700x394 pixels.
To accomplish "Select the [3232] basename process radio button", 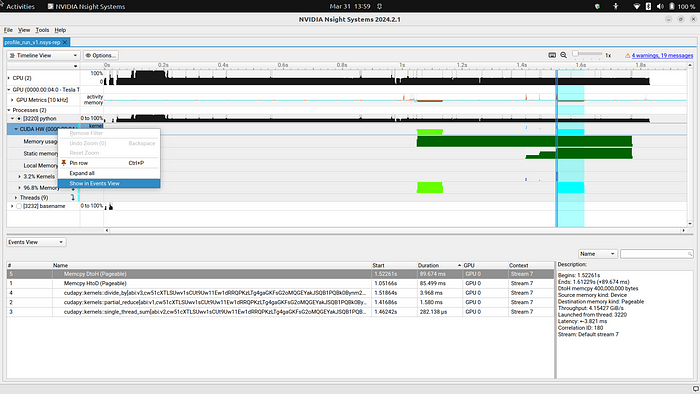I will pyautogui.click(x=19, y=206).
